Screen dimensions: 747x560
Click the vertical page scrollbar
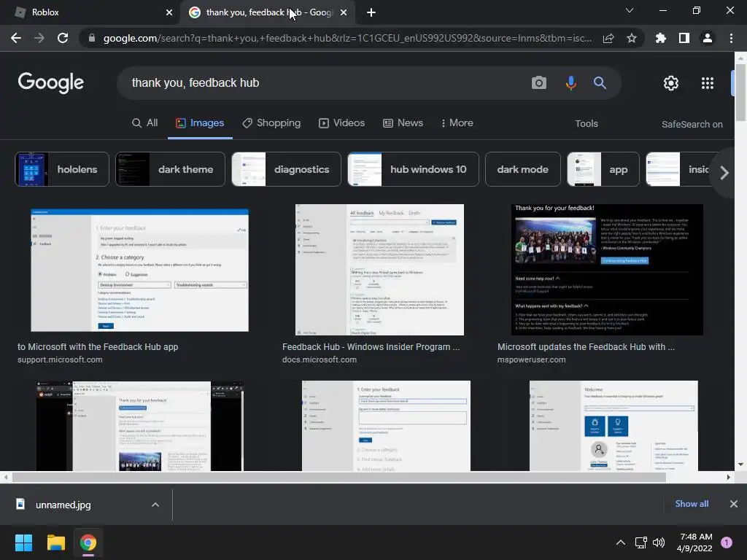pos(740,93)
